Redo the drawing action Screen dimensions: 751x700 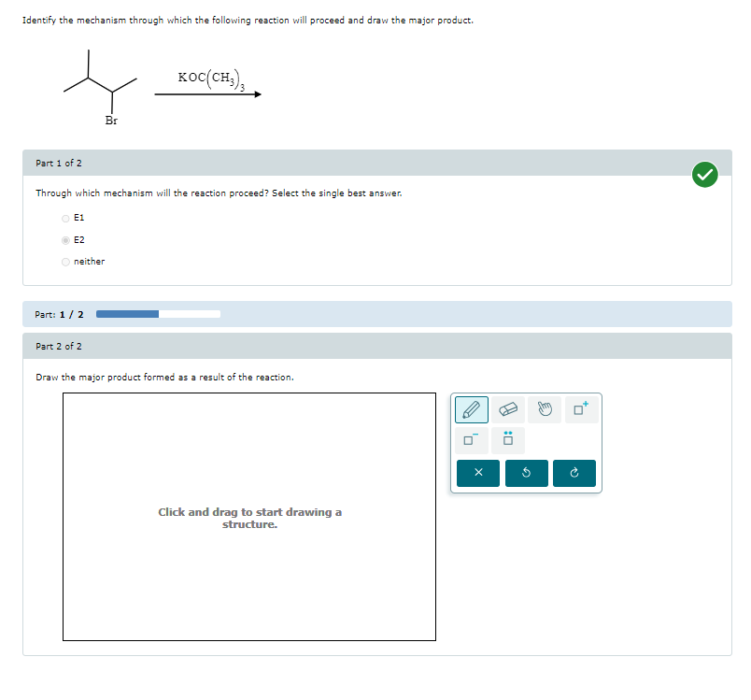coord(574,473)
